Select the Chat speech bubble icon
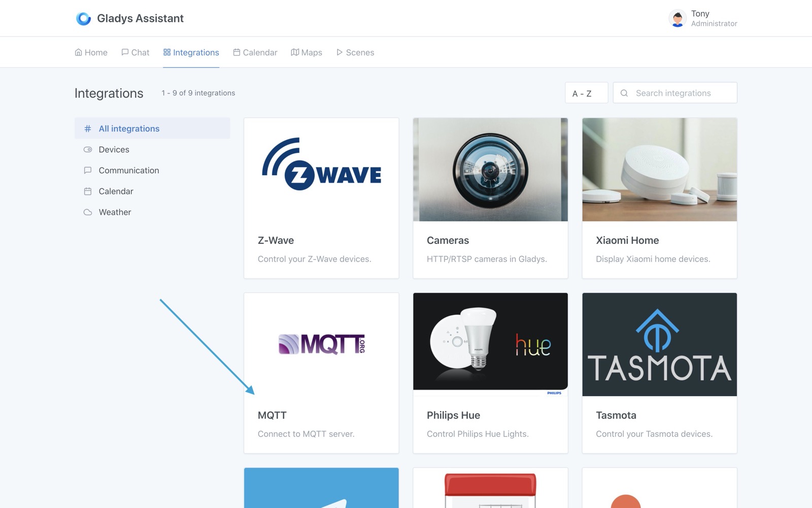 [124, 52]
